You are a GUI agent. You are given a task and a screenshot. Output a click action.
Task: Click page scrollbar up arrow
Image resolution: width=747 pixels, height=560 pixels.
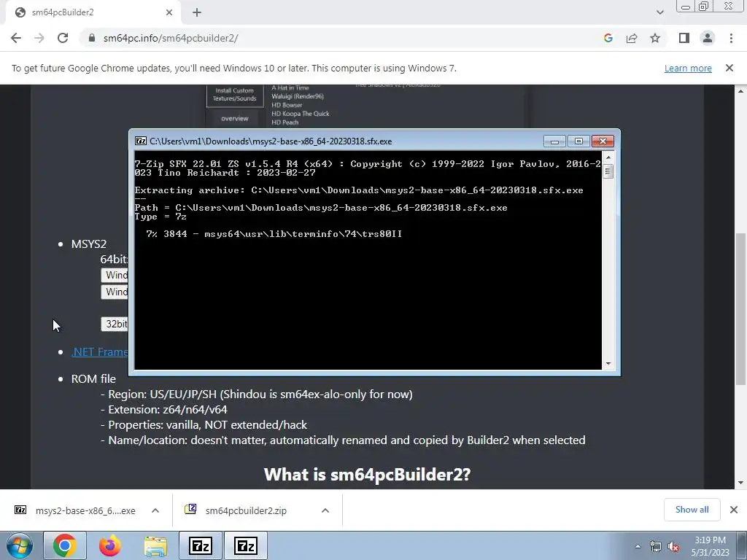(740, 91)
